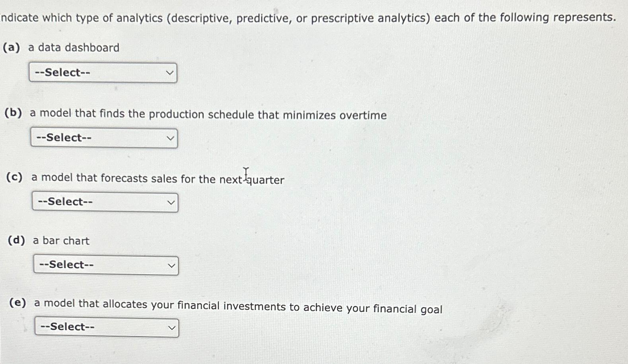Click the label '(d) a bar chart'

pyautogui.click(x=48, y=241)
